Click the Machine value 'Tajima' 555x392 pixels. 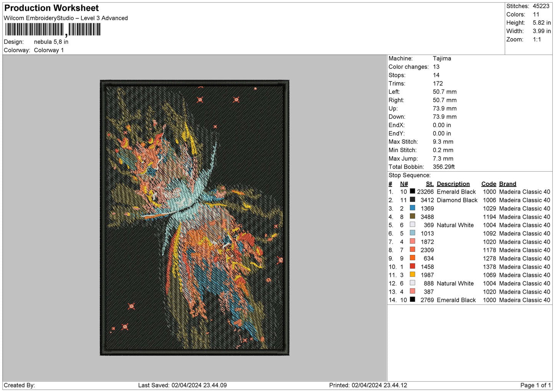[x=442, y=58]
